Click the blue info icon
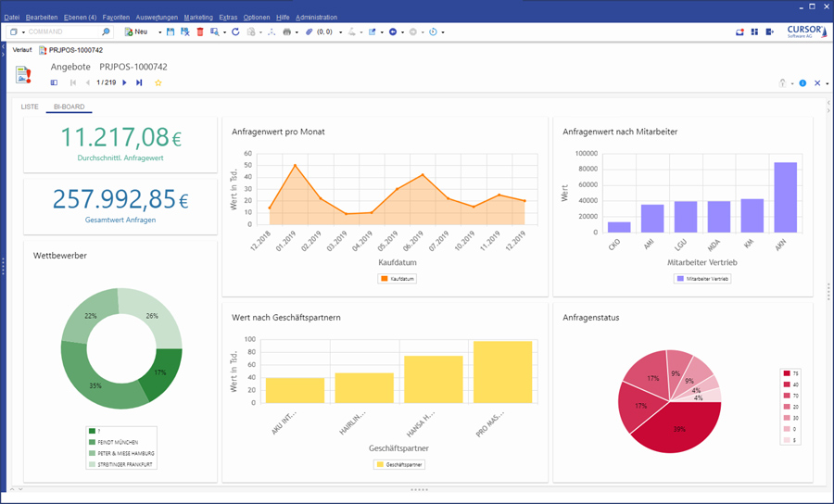Image resolution: width=834 pixels, height=504 pixels. [x=802, y=83]
